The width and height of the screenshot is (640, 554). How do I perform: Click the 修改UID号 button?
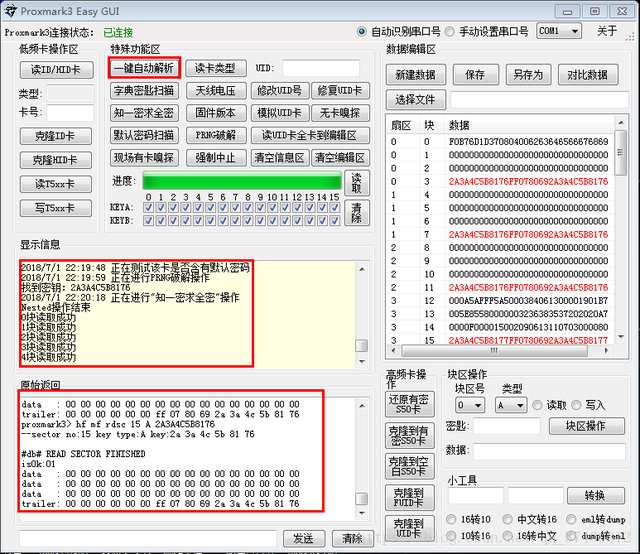coord(280,91)
